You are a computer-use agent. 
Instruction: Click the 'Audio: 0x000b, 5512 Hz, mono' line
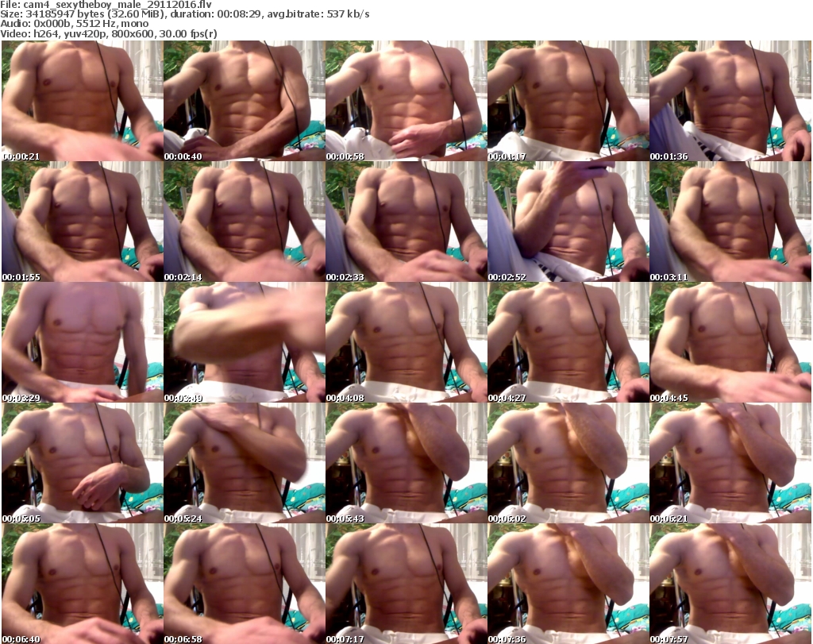[74, 24]
